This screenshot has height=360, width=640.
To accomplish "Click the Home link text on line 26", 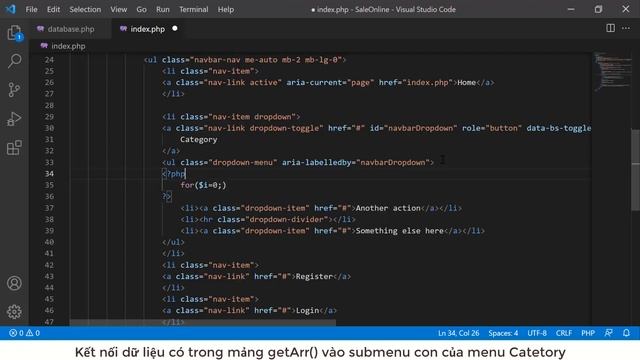I will 467,82.
